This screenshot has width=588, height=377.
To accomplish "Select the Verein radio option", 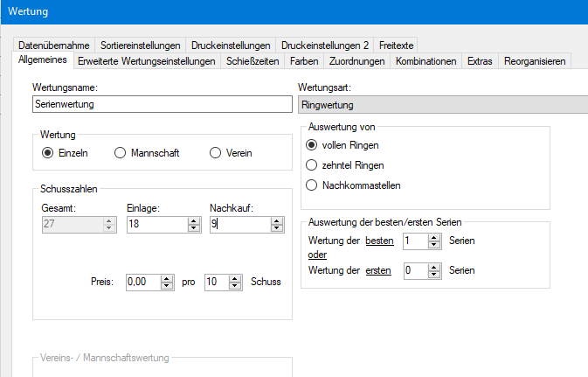I will coord(216,153).
